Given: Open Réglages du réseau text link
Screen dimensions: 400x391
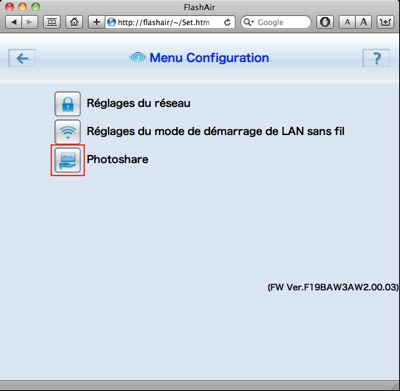Looking at the screenshot, I should click(x=139, y=103).
